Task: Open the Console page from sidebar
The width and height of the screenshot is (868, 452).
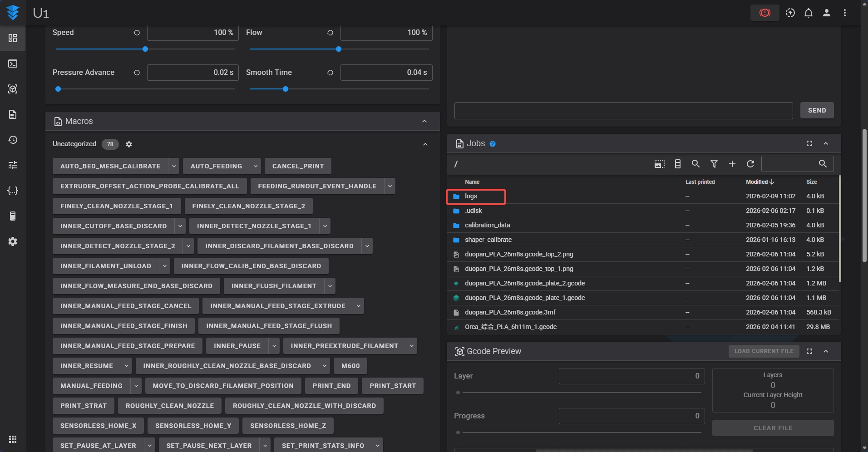Action: coord(13,64)
